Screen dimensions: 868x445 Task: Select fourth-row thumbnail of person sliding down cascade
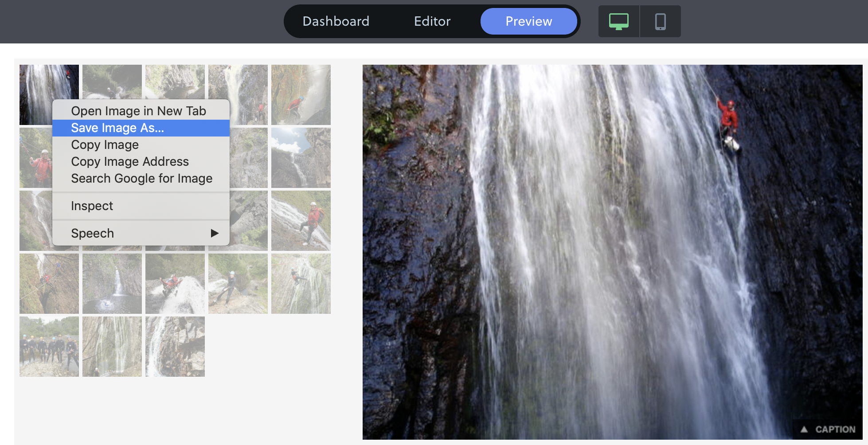point(175,284)
